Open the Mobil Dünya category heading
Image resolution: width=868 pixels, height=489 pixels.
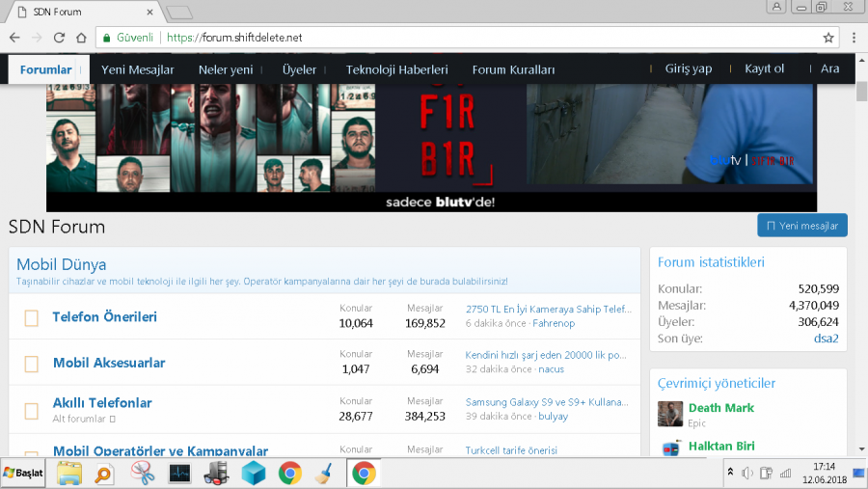pos(62,264)
